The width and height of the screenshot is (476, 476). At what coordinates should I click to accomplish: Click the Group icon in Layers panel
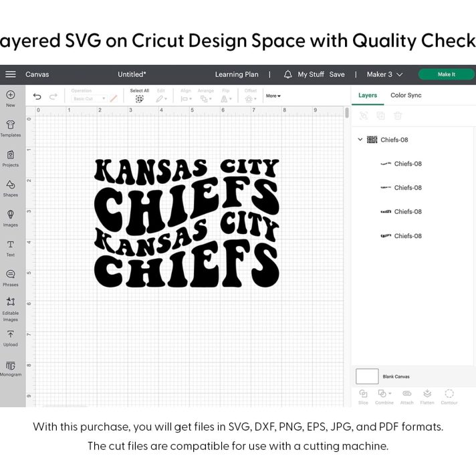click(364, 116)
